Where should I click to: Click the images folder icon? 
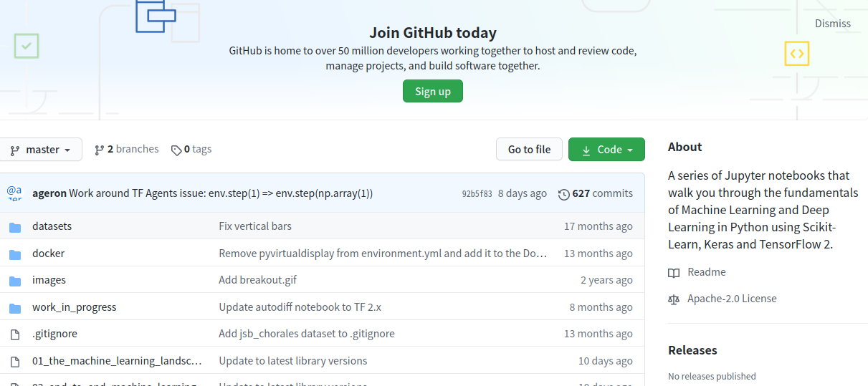pyautogui.click(x=15, y=281)
